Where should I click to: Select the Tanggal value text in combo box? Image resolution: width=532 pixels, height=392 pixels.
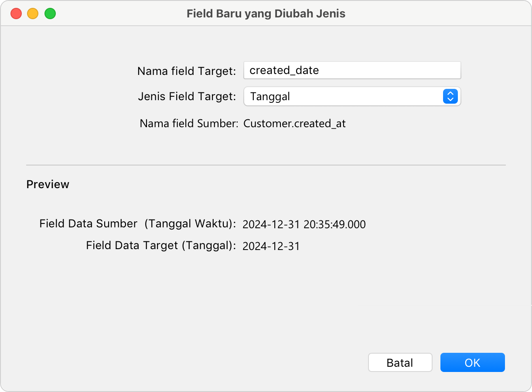270,96
